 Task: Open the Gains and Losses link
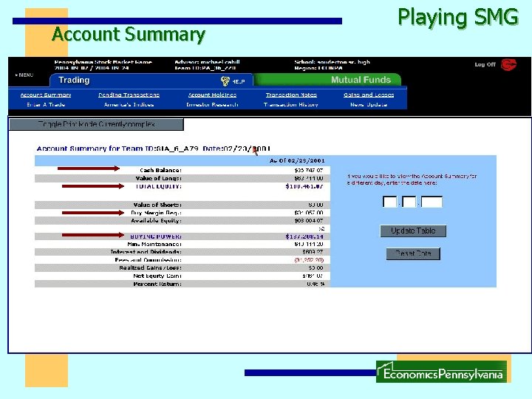[x=369, y=95]
